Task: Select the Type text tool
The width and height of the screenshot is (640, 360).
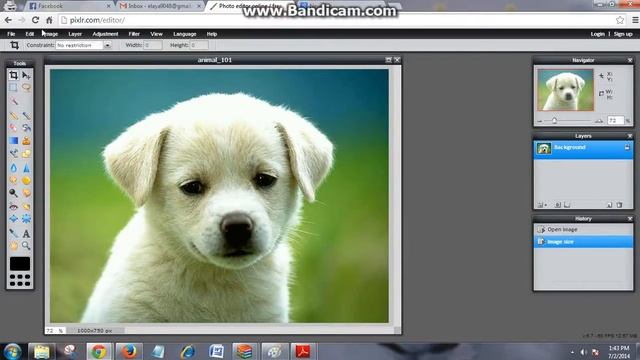Action: (26, 233)
